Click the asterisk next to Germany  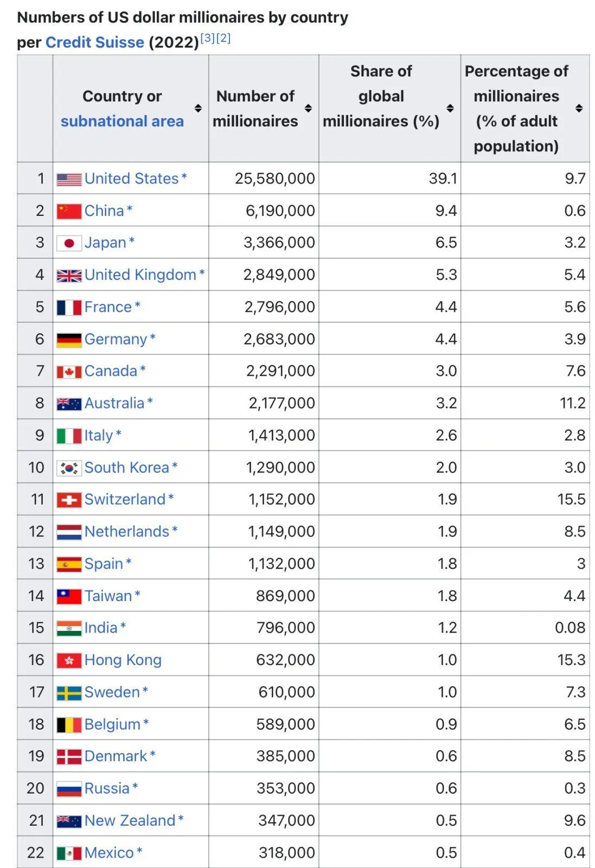[x=153, y=338]
